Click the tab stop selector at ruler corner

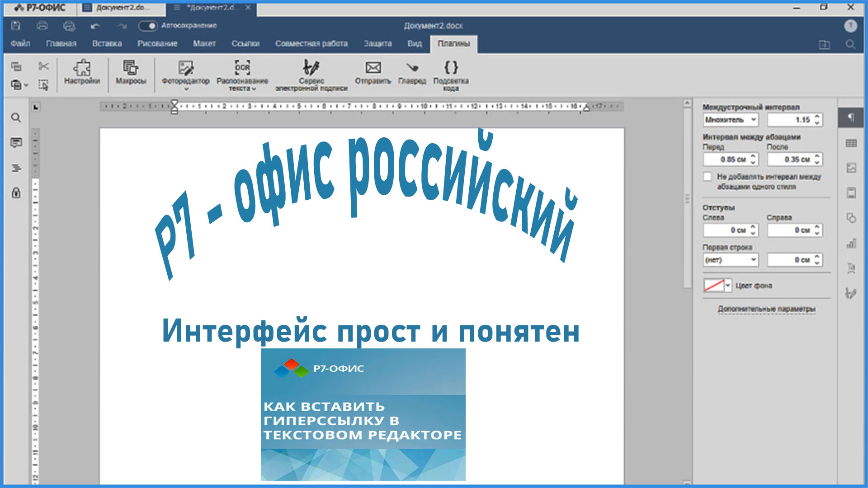tap(36, 107)
